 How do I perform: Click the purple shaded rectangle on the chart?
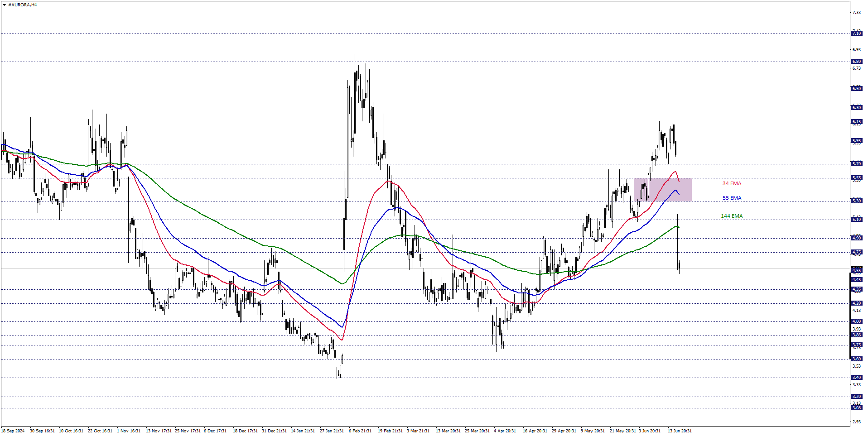(662, 190)
